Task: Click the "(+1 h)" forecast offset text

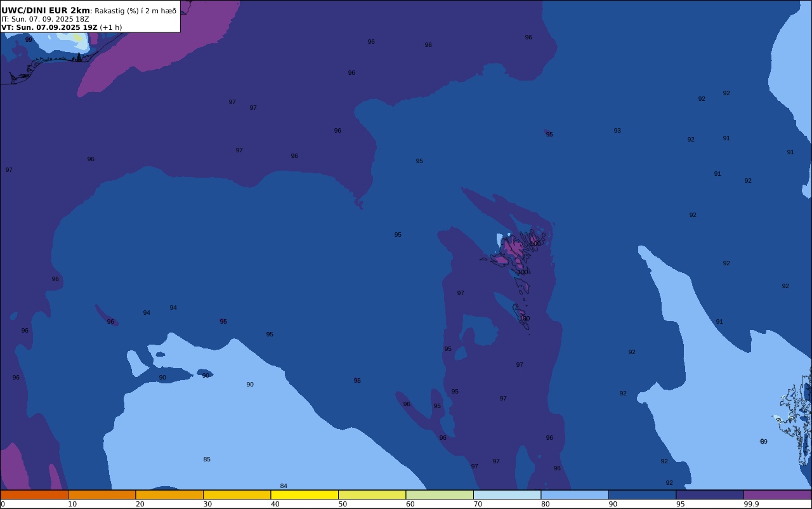Action: pos(110,27)
